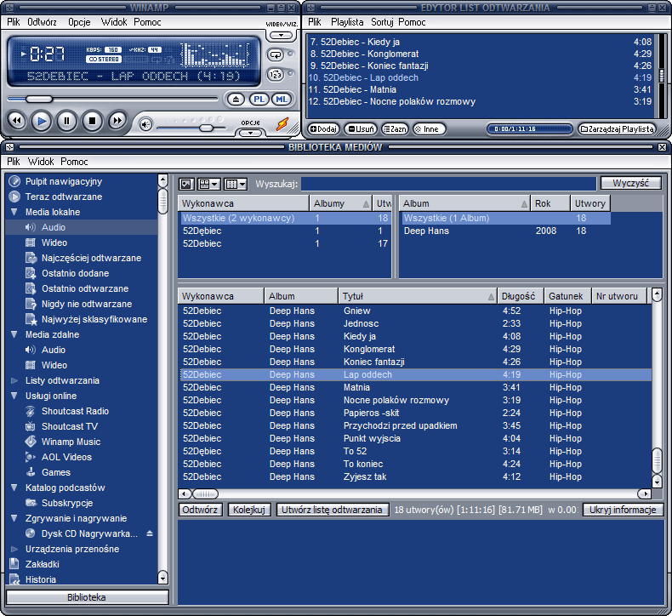Toggle the ML media library window
Screen dimensions: 672x616
[280, 100]
